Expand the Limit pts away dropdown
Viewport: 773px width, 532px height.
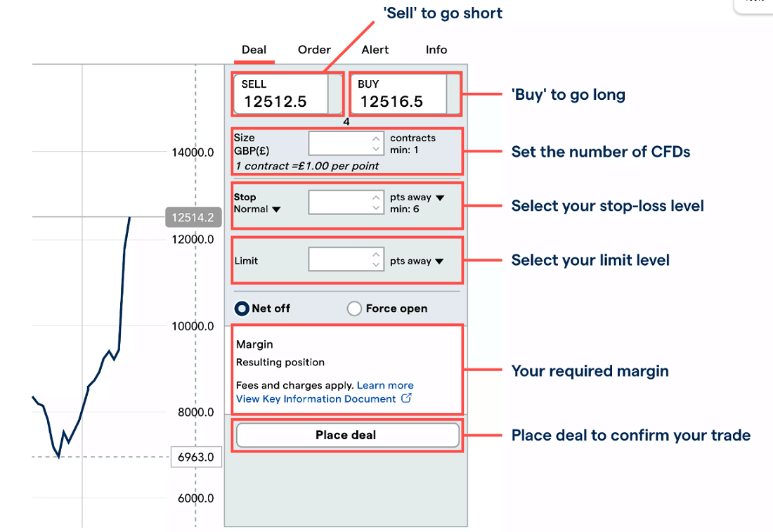(x=417, y=261)
